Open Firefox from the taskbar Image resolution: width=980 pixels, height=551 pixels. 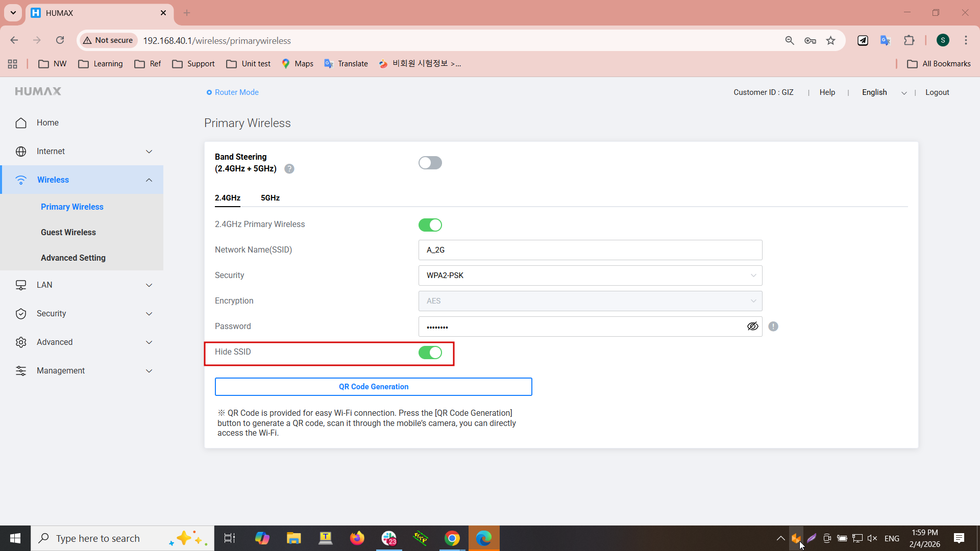(x=357, y=538)
